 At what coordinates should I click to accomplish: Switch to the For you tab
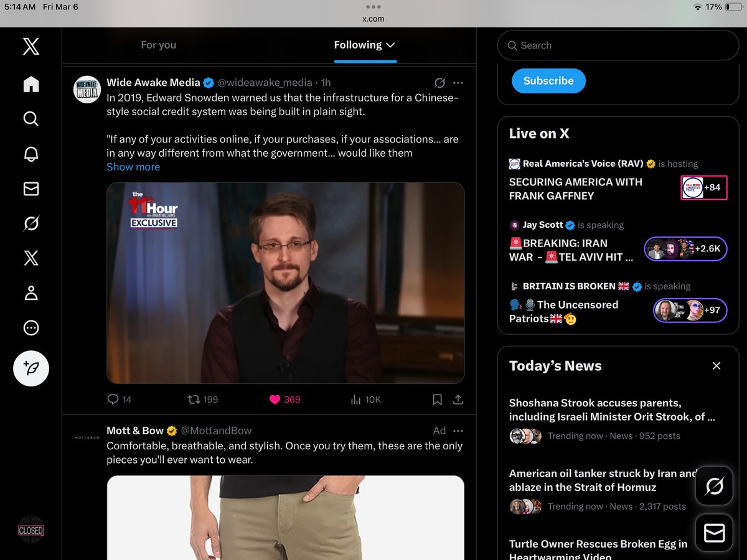[x=158, y=45]
